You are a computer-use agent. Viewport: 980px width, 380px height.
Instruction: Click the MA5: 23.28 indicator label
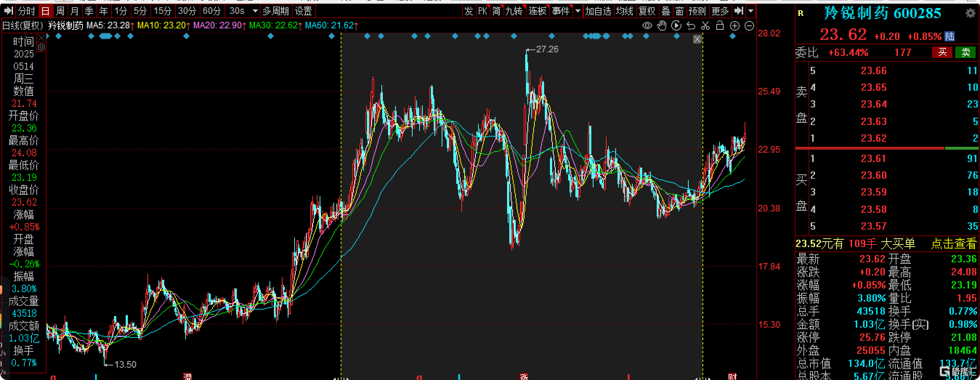[x=110, y=25]
